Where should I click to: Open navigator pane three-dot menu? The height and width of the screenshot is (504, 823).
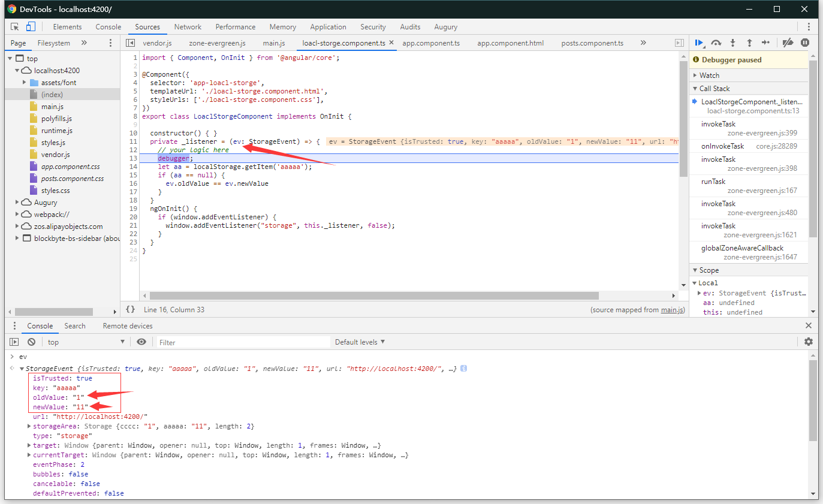(x=110, y=43)
